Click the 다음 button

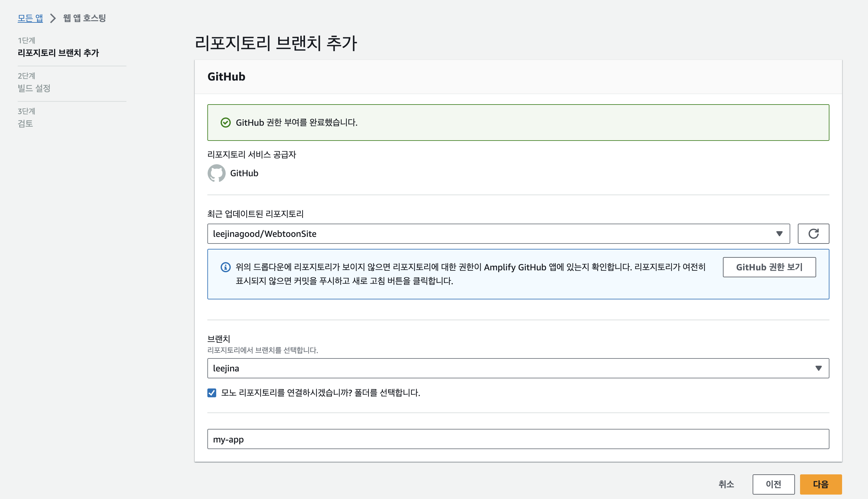(821, 484)
